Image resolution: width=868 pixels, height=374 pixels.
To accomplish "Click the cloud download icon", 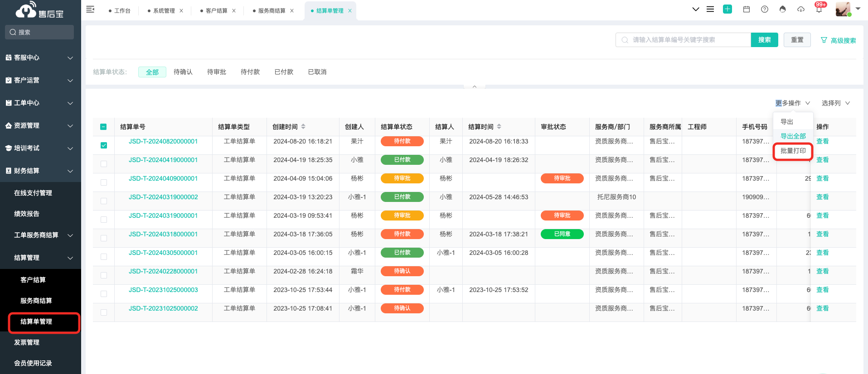I will click(801, 9).
